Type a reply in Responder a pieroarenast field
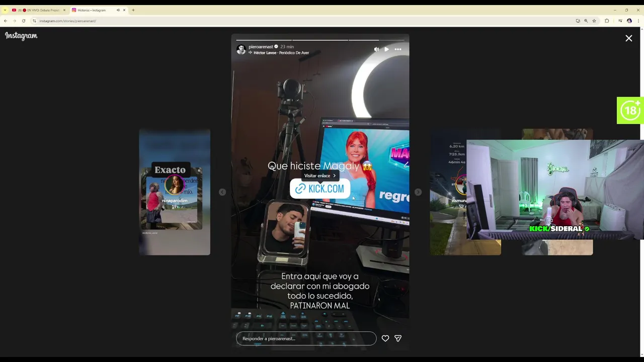Image resolution: width=644 pixels, height=362 pixels. pos(306,338)
